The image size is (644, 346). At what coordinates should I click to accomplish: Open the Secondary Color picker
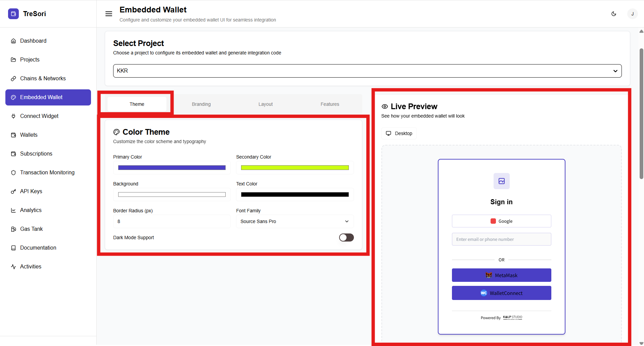click(294, 168)
